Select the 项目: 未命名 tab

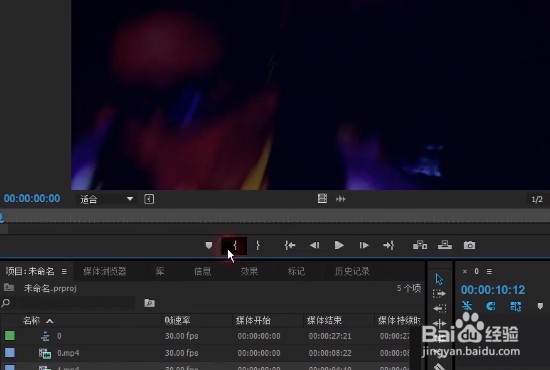click(30, 271)
